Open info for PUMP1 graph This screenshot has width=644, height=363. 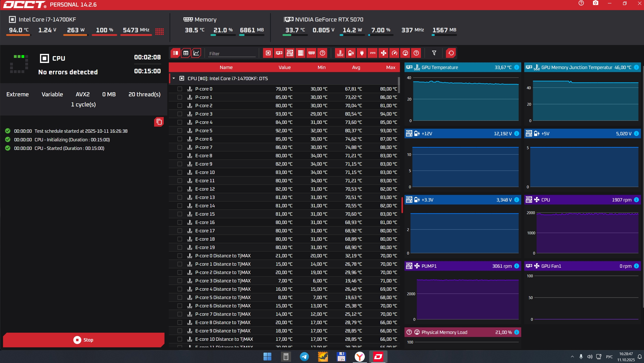[517, 266]
